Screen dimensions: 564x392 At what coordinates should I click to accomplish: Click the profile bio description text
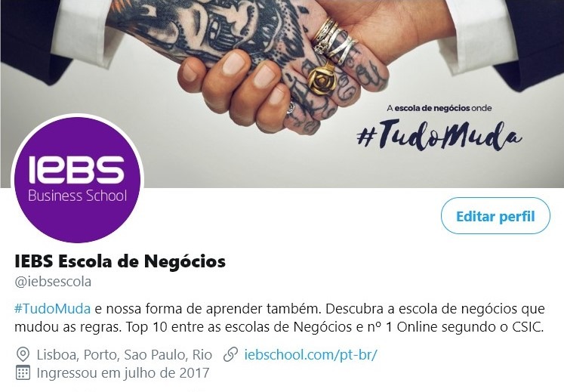[x=279, y=318]
